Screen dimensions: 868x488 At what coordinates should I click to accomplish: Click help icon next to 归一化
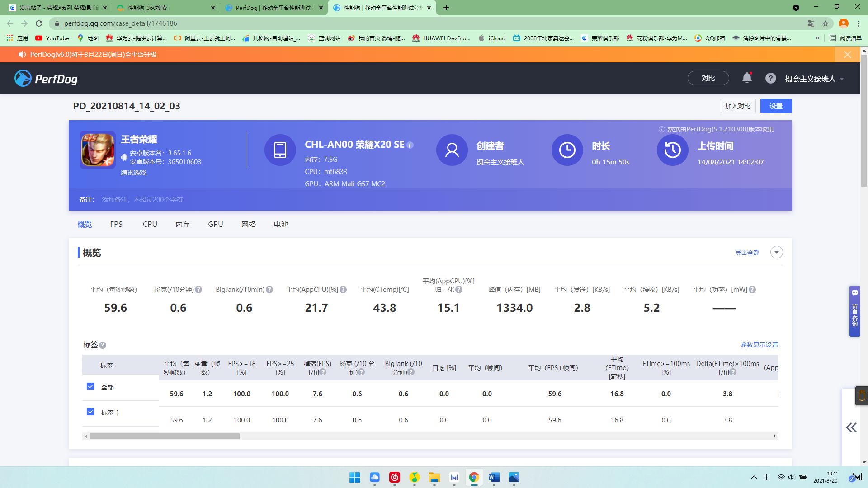click(x=459, y=290)
